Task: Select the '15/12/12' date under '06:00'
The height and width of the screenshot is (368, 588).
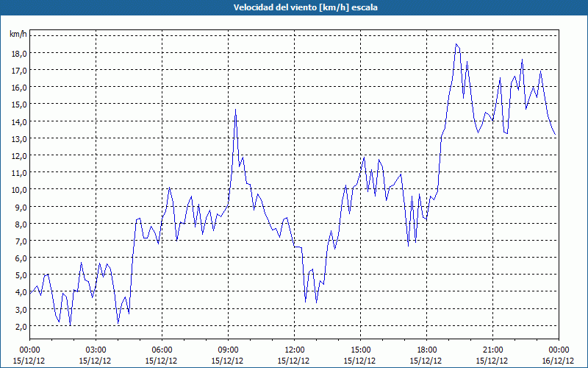Action: click(161, 361)
